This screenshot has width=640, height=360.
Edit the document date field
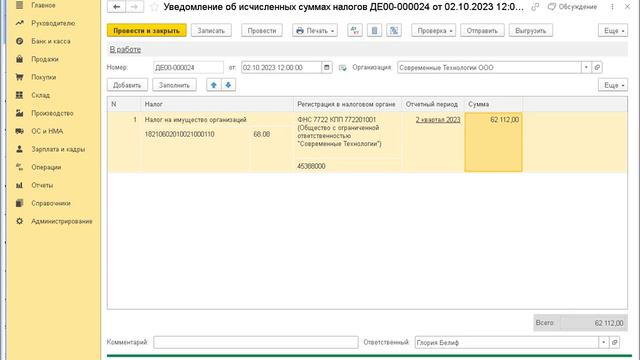(281, 67)
